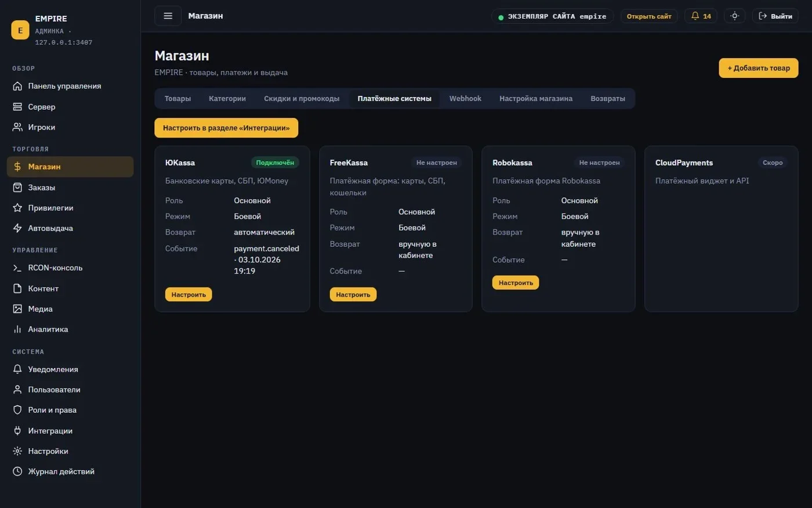This screenshot has height=508, width=812.
Task: Click the Привилегии star icon
Action: click(17, 208)
